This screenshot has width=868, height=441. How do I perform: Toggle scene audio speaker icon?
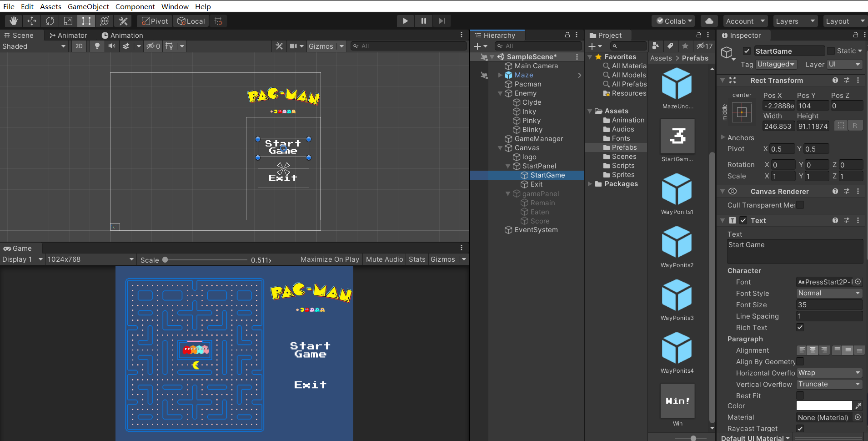click(x=112, y=46)
